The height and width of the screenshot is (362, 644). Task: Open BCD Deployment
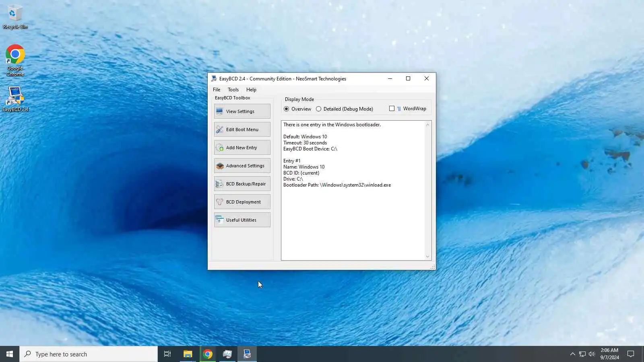[x=242, y=202]
